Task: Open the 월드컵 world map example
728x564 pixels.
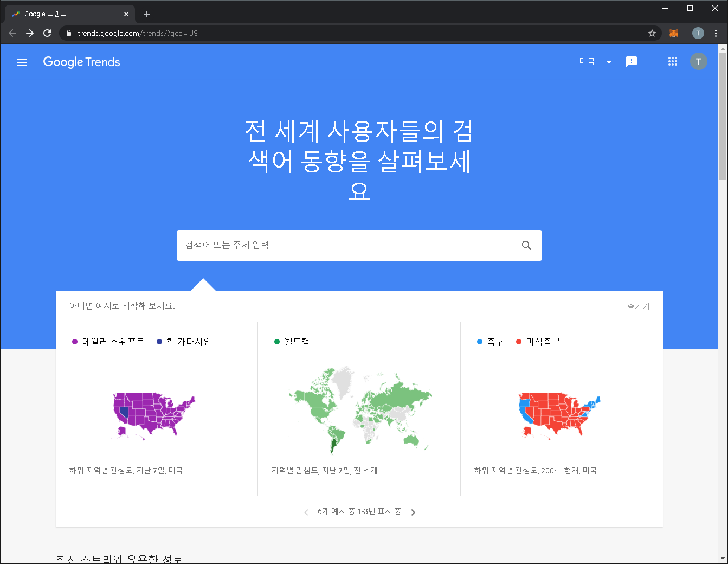Action: 360,411
